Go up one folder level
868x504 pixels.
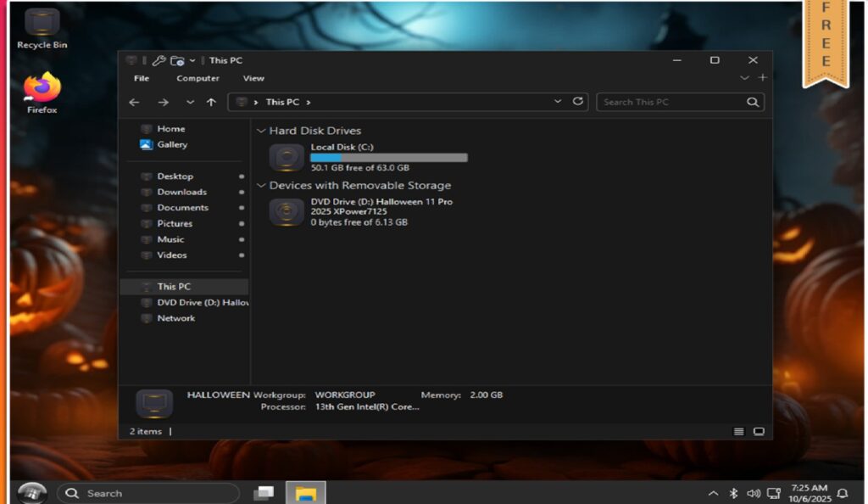coord(211,102)
